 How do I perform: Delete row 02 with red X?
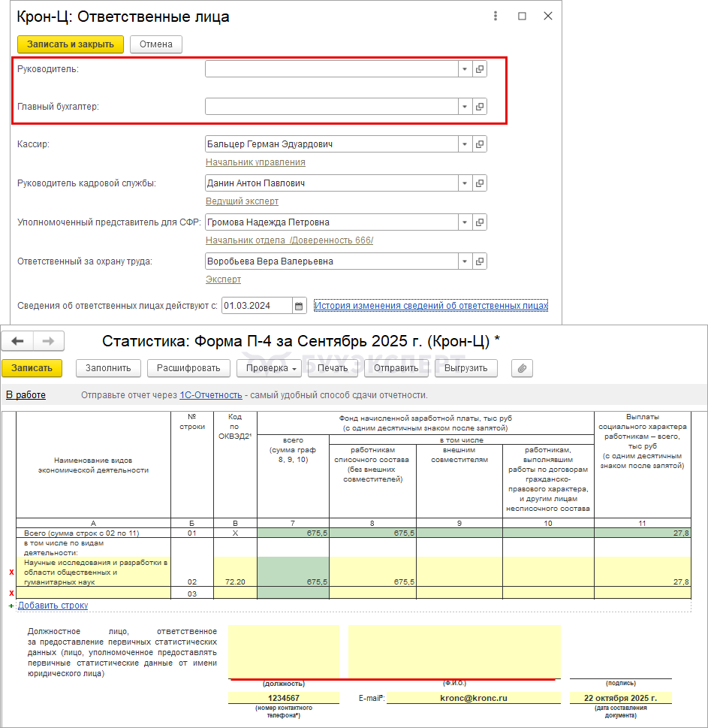(11, 572)
